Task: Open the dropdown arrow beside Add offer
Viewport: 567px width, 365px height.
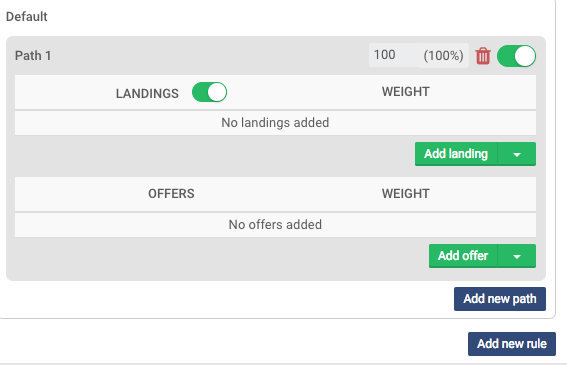Action: (x=517, y=256)
